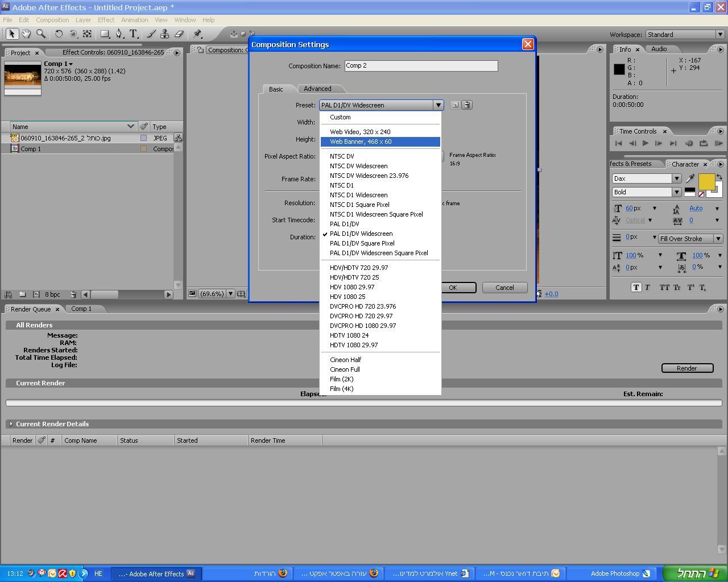Switch to the Advanced tab

[x=317, y=89]
